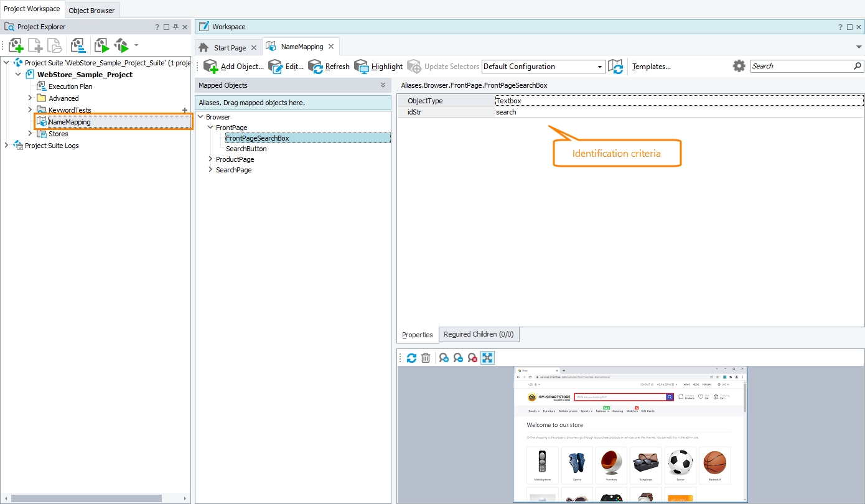Image resolution: width=865 pixels, height=504 pixels.
Task: Zoom out of the image preview
Action: click(x=458, y=358)
